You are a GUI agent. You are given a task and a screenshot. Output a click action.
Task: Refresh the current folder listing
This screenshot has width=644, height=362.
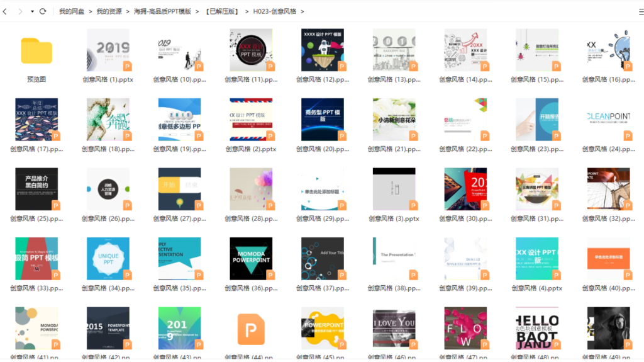point(43,11)
